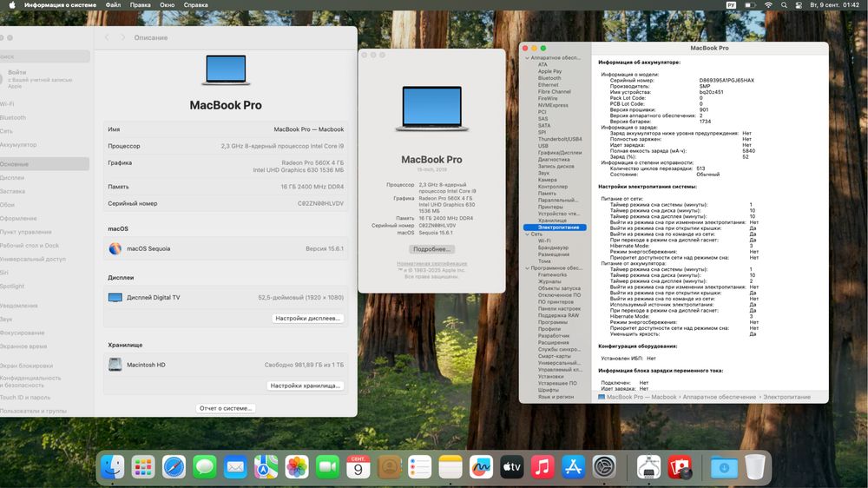The image size is (868, 488).
Task: Open the Информация о системе app menu
Action: coord(61,5)
